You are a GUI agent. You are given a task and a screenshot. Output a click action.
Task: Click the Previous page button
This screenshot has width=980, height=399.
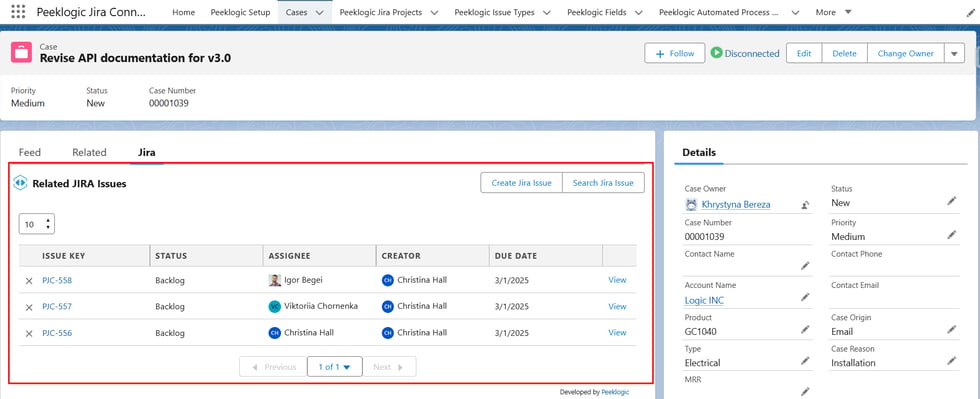pyautogui.click(x=273, y=367)
